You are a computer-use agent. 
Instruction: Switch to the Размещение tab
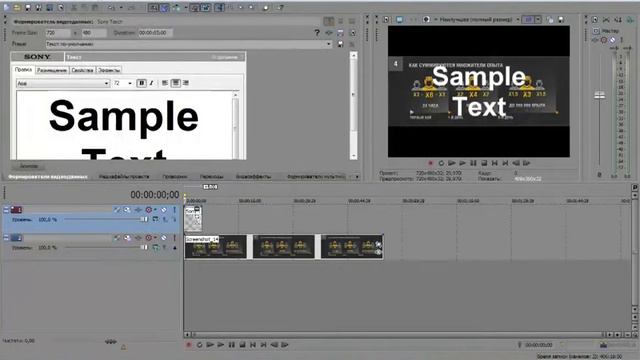[52, 70]
